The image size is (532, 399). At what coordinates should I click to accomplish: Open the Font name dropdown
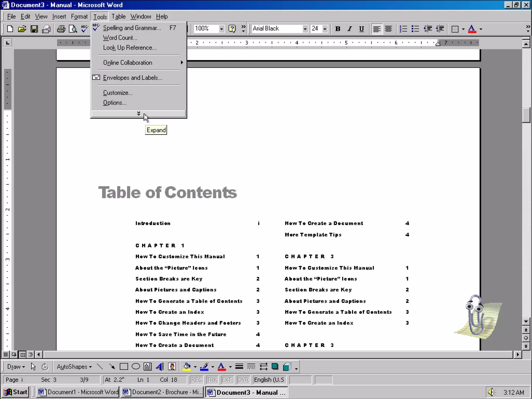pos(305,29)
